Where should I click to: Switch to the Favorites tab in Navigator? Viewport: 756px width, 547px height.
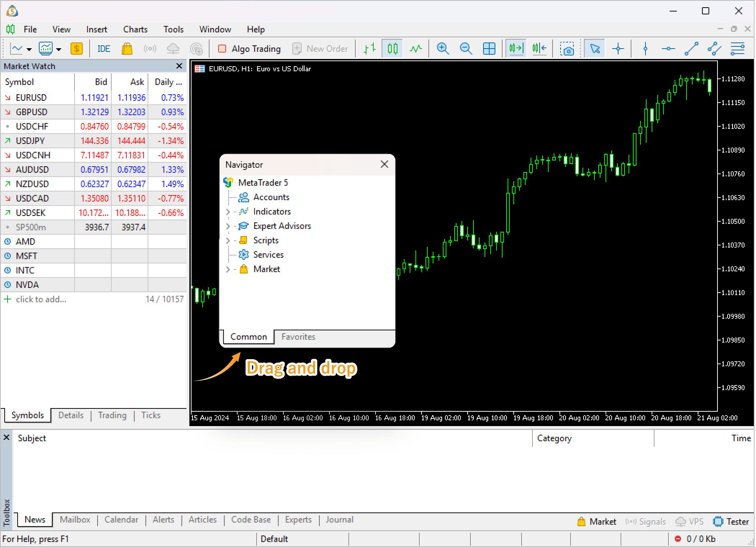pyautogui.click(x=298, y=337)
